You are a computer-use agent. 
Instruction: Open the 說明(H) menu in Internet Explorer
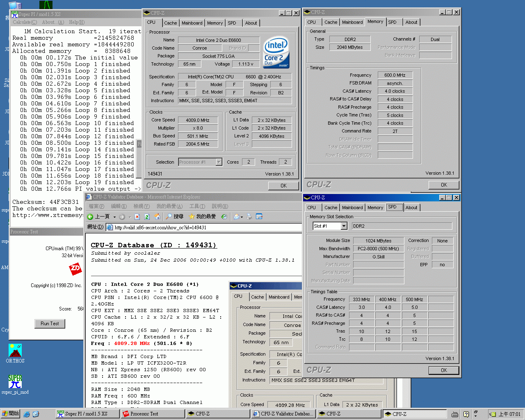(220, 206)
